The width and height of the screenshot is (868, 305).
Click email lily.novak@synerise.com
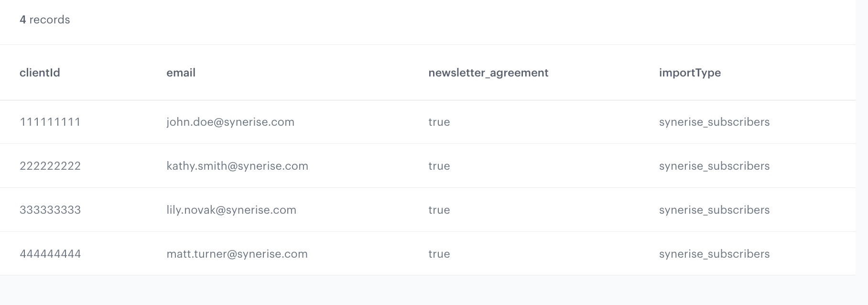click(231, 210)
